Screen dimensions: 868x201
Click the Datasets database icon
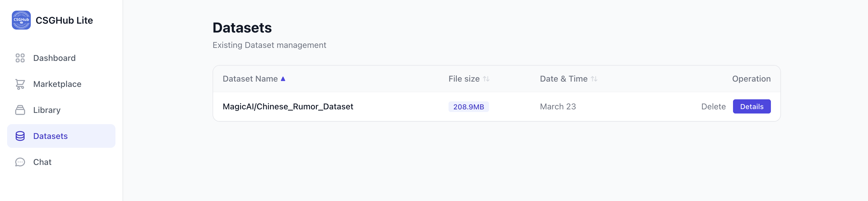pyautogui.click(x=20, y=136)
